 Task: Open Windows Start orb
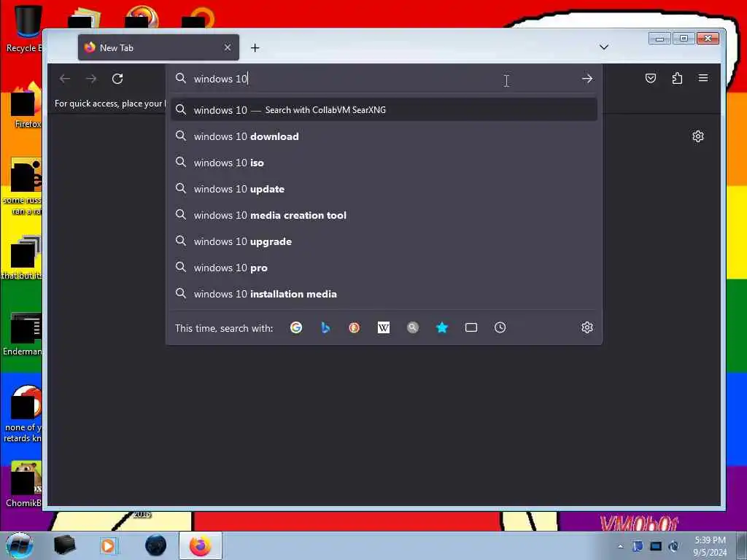coord(19,545)
